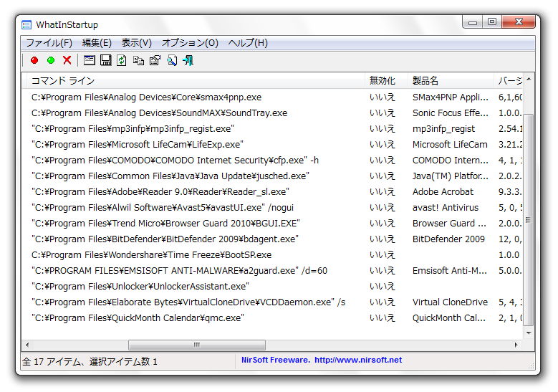Viewport: 558px width, 392px height.
Task: Click product name cell 'BitDefender 2009'
Action: [448, 239]
